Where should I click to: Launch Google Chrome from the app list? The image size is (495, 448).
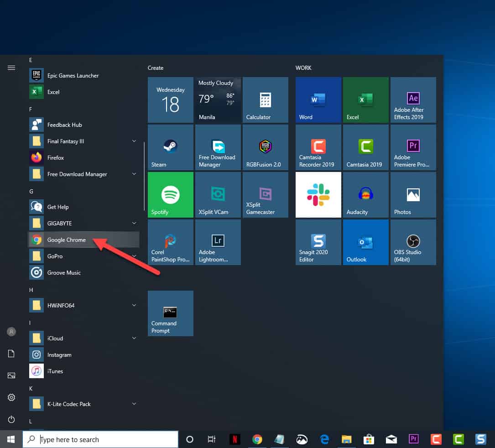point(83,240)
